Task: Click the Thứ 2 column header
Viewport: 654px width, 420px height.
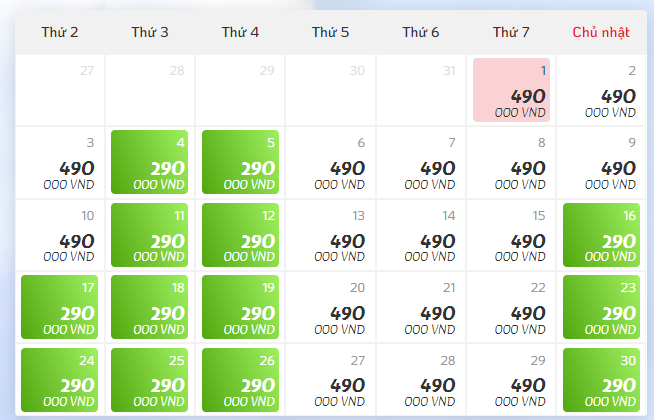Action: pyautogui.click(x=60, y=32)
